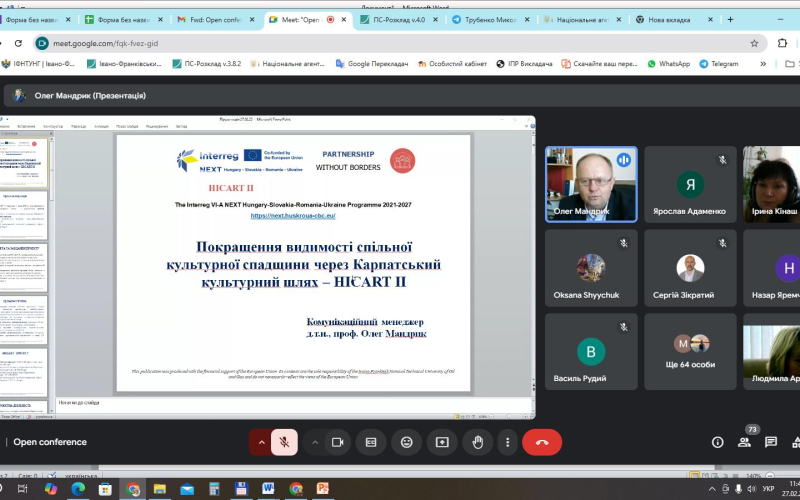This screenshot has height=500, width=800.
Task: Open Microsoft Edge from taskbar
Action: pos(78,489)
